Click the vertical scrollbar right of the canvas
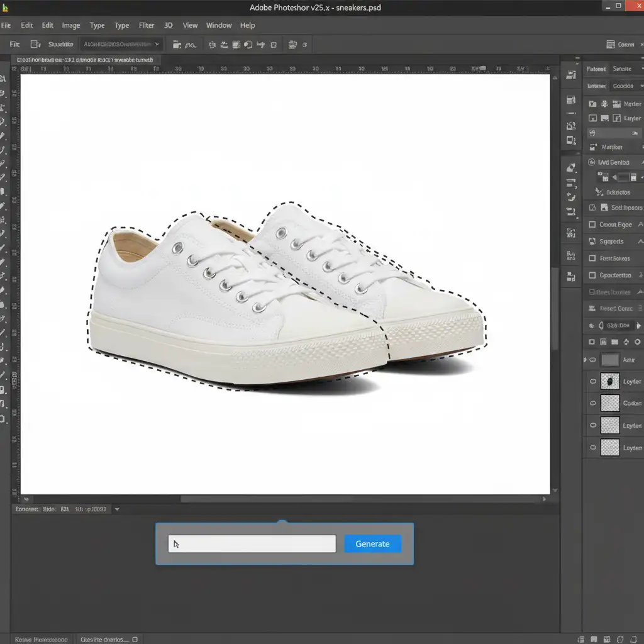Viewport: 644px width, 644px height. 554,308
